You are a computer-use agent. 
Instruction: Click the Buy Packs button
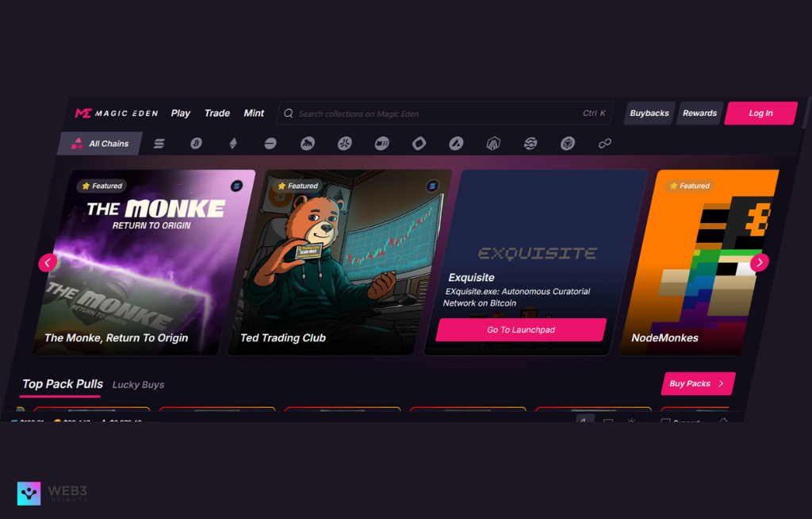697,384
